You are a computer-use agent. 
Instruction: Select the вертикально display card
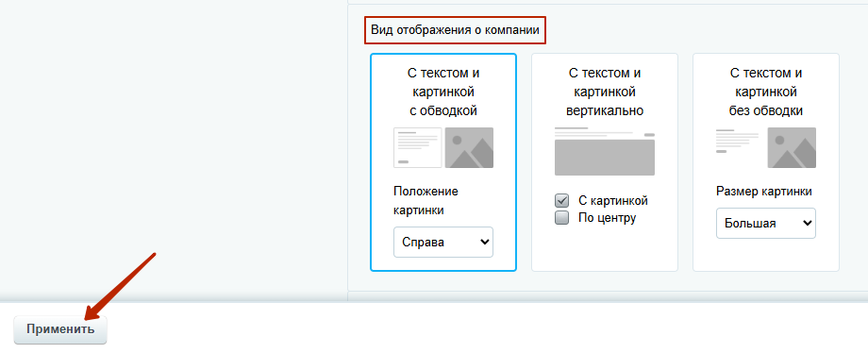605,162
